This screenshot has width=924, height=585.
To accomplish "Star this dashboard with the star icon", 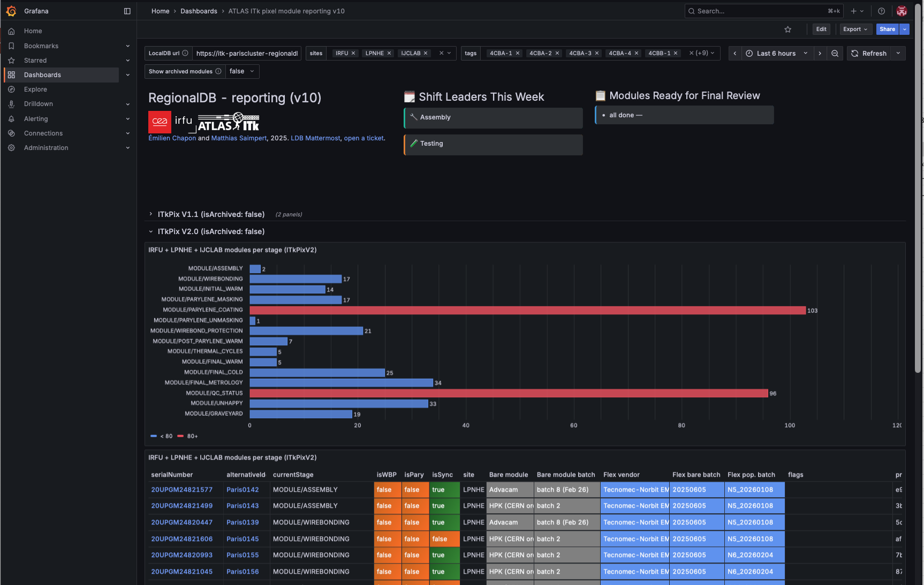I will click(x=787, y=29).
